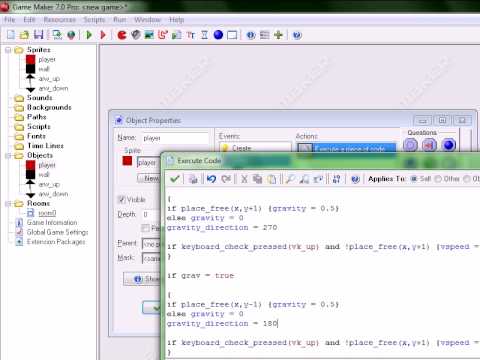
Task: Add a room using the white rectangle icon
Action: [232, 35]
